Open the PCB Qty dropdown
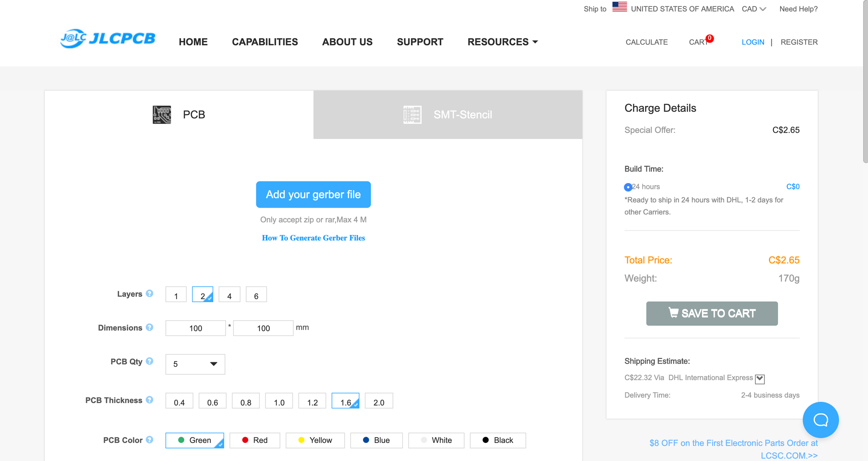868x461 pixels. tap(195, 364)
